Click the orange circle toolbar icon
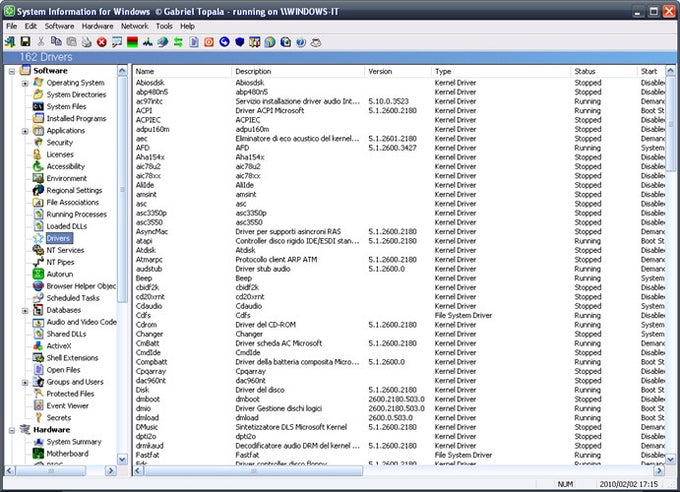This screenshot has width=680, height=492. coord(209,42)
